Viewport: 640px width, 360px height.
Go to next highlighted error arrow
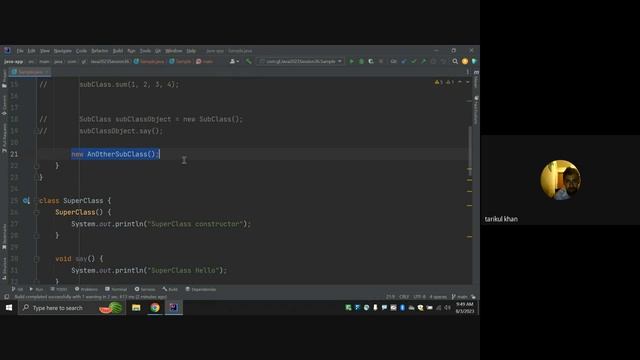[x=468, y=82]
